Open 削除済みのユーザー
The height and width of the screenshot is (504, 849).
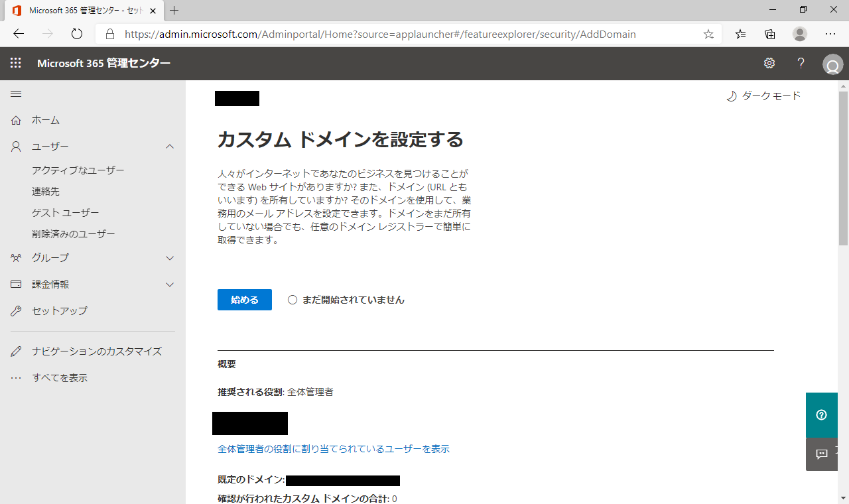click(x=74, y=234)
